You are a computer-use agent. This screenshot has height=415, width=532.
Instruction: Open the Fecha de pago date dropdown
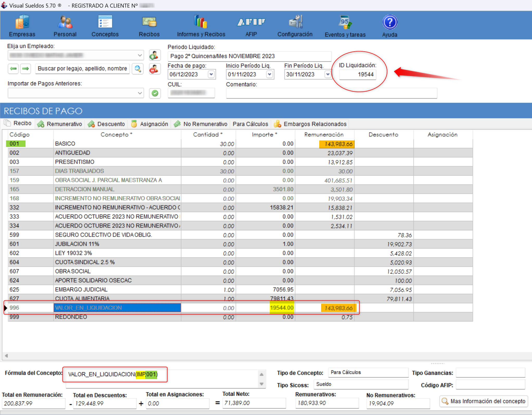pyautogui.click(x=211, y=75)
